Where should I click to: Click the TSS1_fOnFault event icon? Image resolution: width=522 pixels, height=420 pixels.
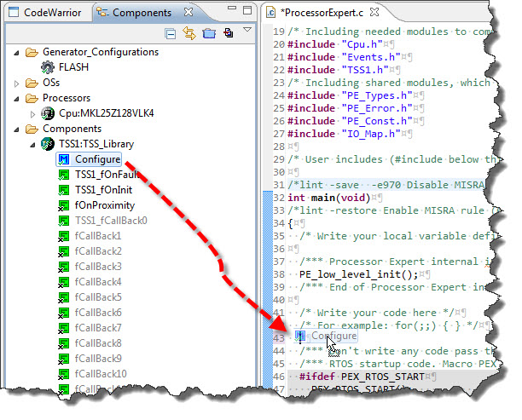pos(63,175)
